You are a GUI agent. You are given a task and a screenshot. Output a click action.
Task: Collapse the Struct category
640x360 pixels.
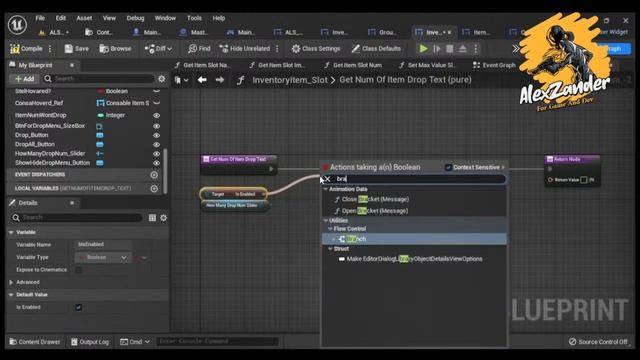pos(330,249)
